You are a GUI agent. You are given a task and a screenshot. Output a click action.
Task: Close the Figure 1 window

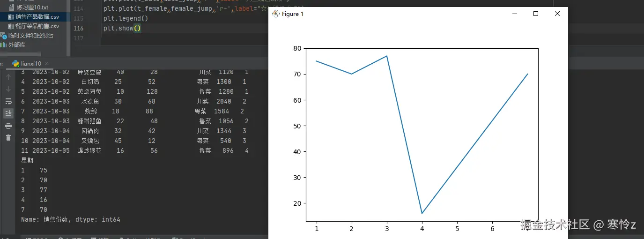coord(557,14)
